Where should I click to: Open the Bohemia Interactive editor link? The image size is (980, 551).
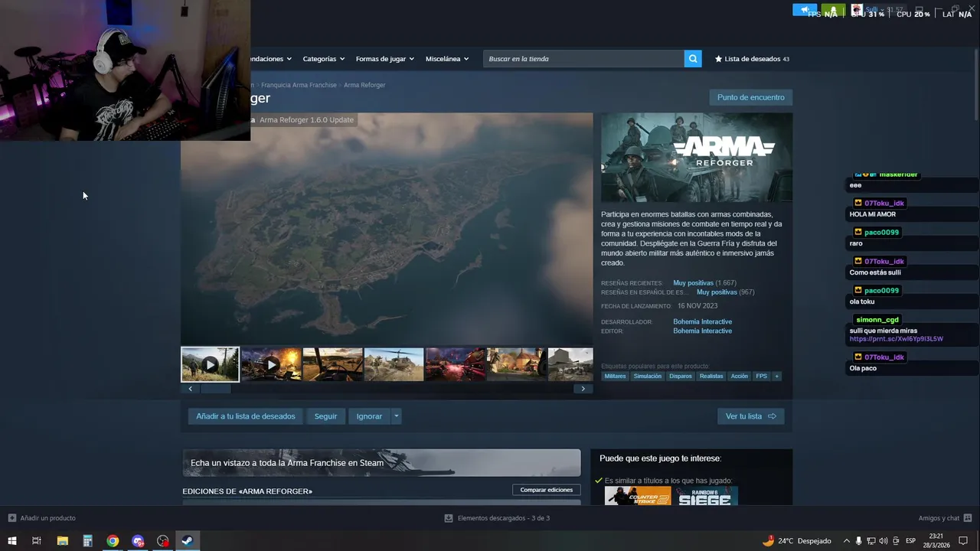(702, 331)
